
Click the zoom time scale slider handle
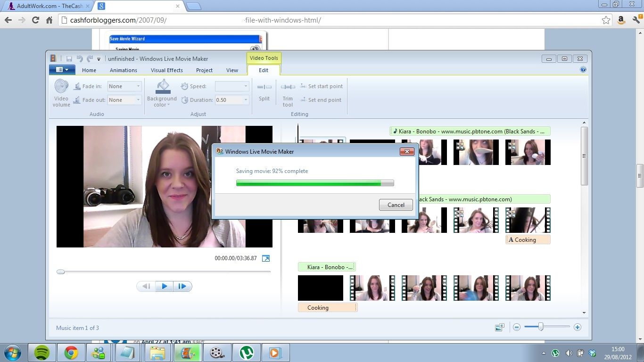(541, 327)
